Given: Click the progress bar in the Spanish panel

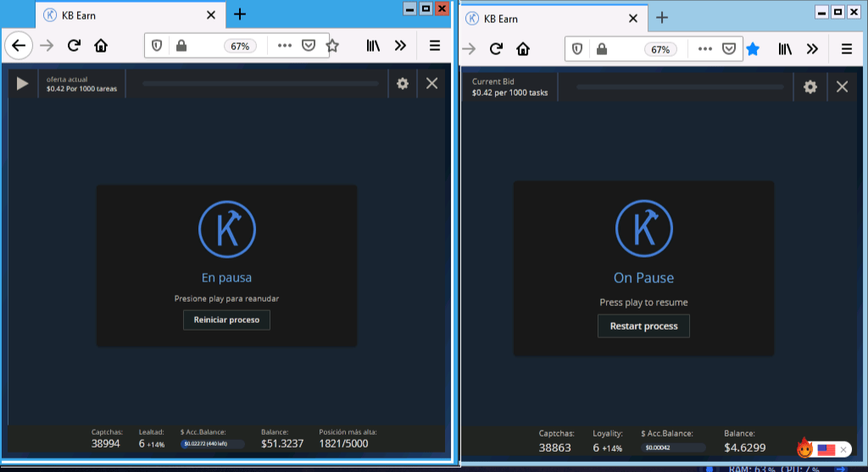Looking at the screenshot, I should pos(260,83).
